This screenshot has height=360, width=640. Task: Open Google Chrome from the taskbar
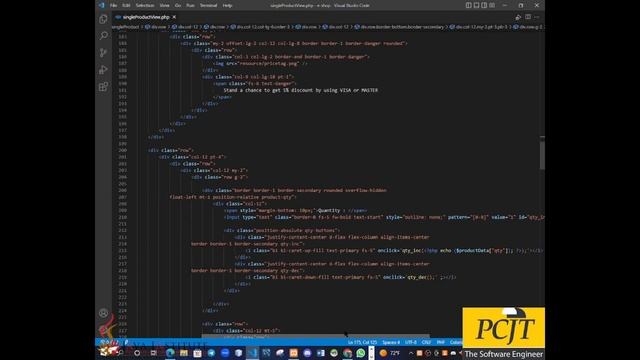[347, 353]
